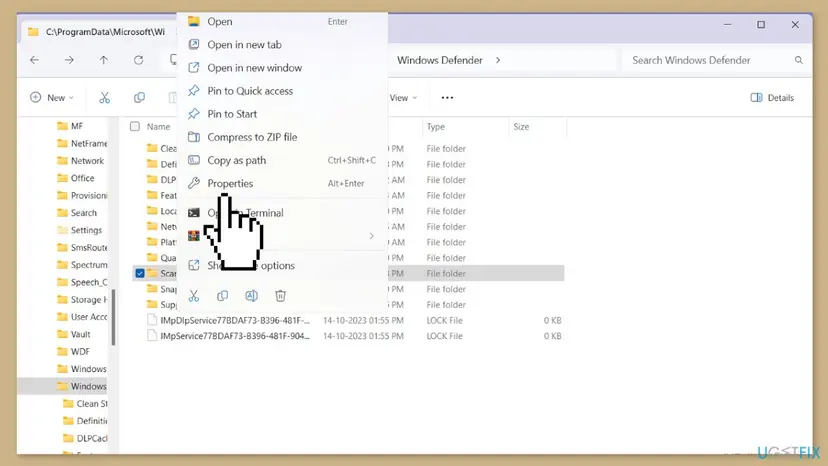Select the Storage H folder in sidebar
Image resolution: width=828 pixels, height=466 pixels.
point(88,300)
